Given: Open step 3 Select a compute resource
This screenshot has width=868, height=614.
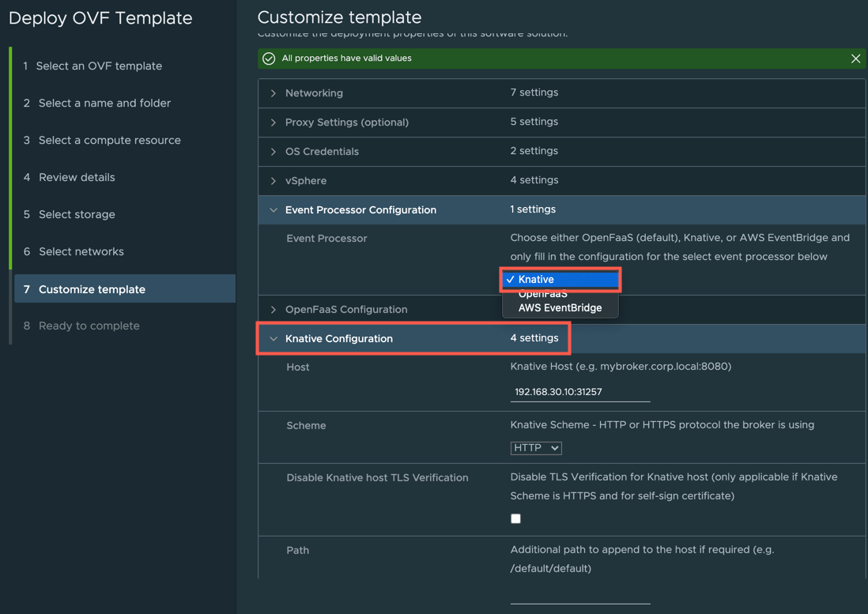Looking at the screenshot, I should click(109, 141).
